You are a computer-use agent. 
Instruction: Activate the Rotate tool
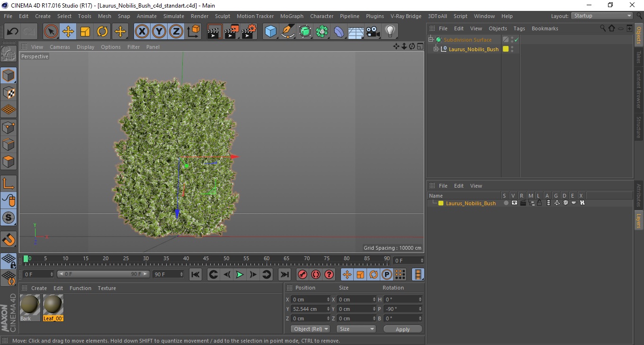click(102, 32)
